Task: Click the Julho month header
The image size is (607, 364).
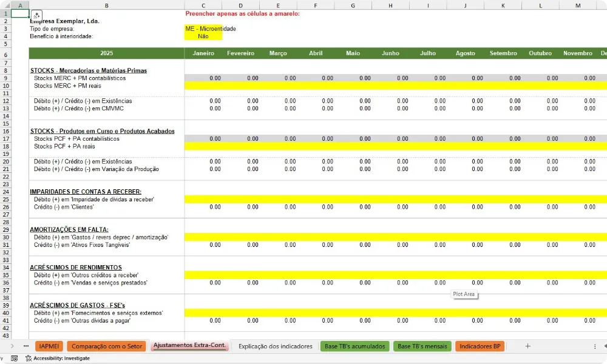Action: (x=428, y=53)
